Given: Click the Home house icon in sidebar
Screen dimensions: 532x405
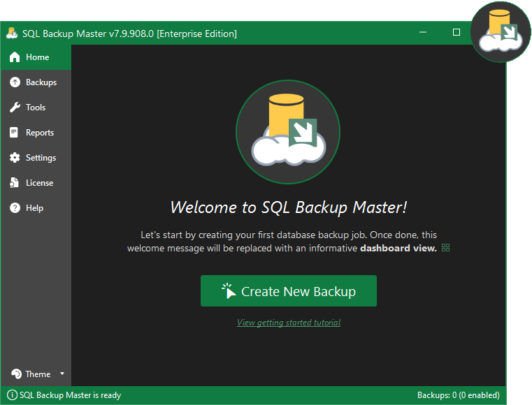Looking at the screenshot, I should (x=15, y=57).
